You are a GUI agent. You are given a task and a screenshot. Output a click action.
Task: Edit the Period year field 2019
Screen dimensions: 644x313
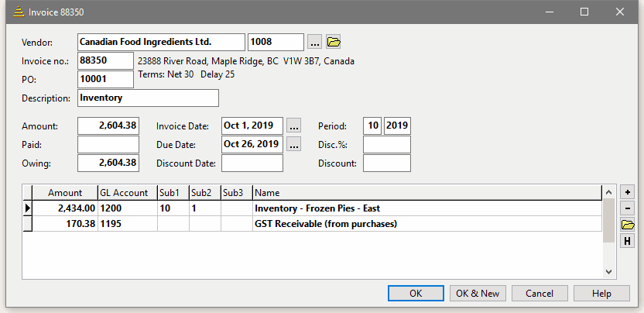pos(397,126)
